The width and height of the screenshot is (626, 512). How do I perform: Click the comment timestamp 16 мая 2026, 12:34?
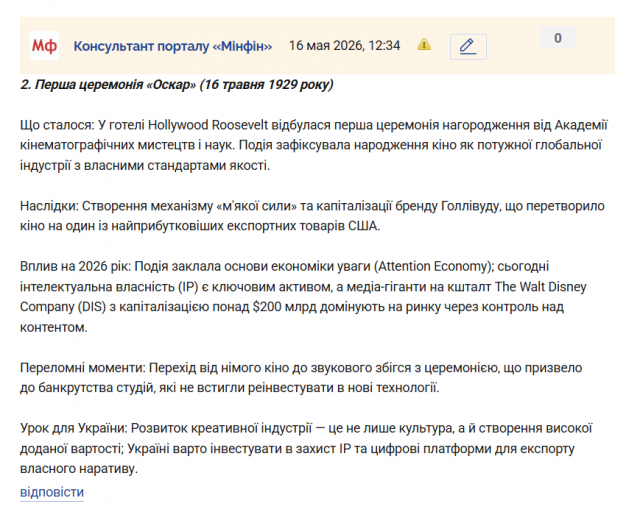click(x=344, y=46)
